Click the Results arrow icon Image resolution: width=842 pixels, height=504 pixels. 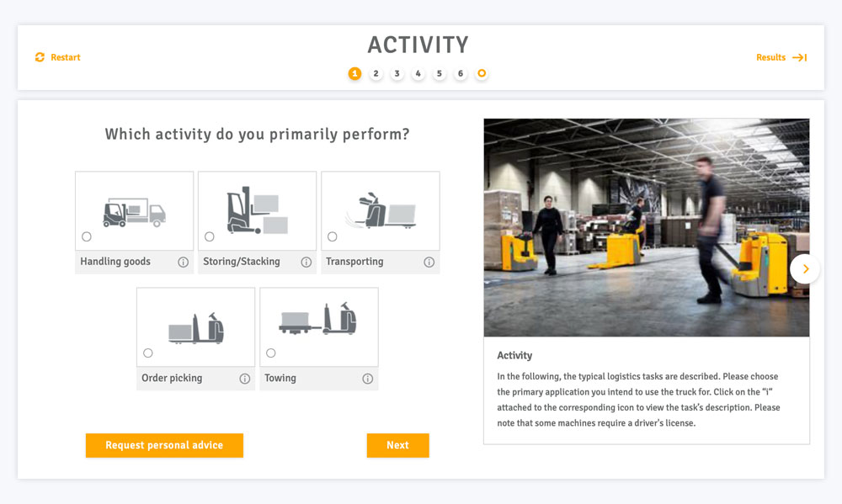(799, 57)
